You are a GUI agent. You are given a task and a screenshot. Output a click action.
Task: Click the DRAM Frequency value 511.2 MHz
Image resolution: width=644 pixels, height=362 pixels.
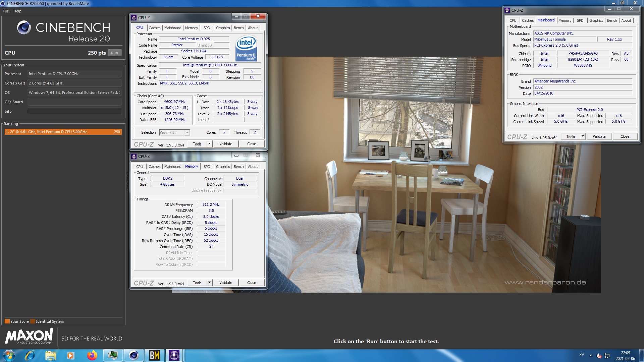[211, 204]
